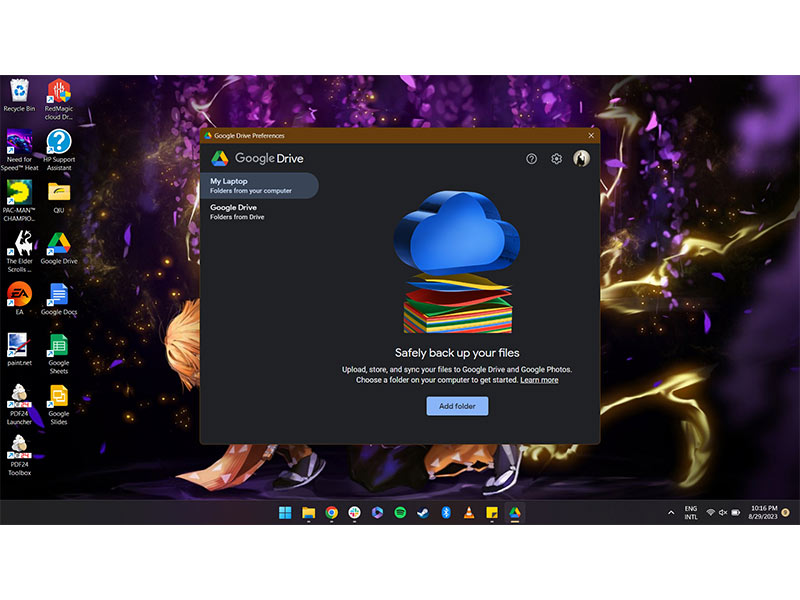Open the Google Docs desktop shortcut
This screenshot has height=600, width=800.
point(59,299)
